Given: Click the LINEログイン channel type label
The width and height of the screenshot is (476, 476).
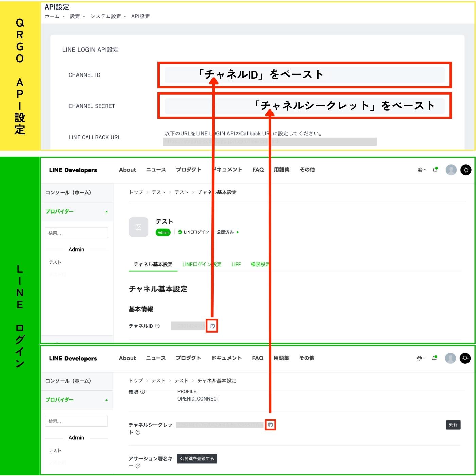Looking at the screenshot, I should coord(194,232).
